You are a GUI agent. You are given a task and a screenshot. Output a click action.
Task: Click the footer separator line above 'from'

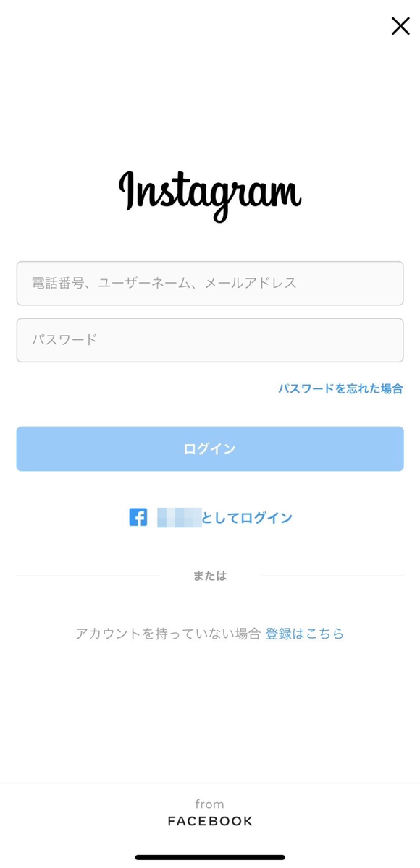[210, 783]
